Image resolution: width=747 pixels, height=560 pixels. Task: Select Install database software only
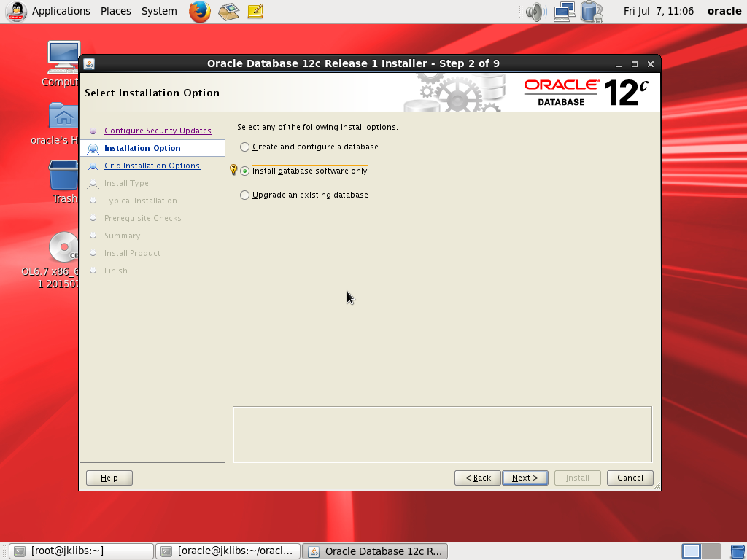304,171
